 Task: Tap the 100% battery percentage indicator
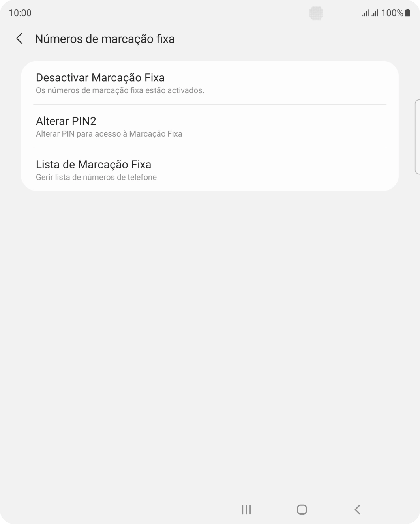click(392, 12)
